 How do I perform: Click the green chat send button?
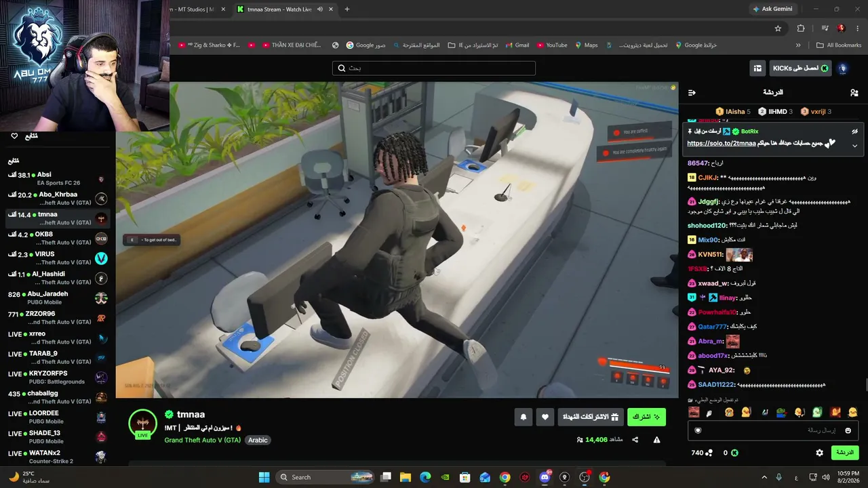coord(845,453)
